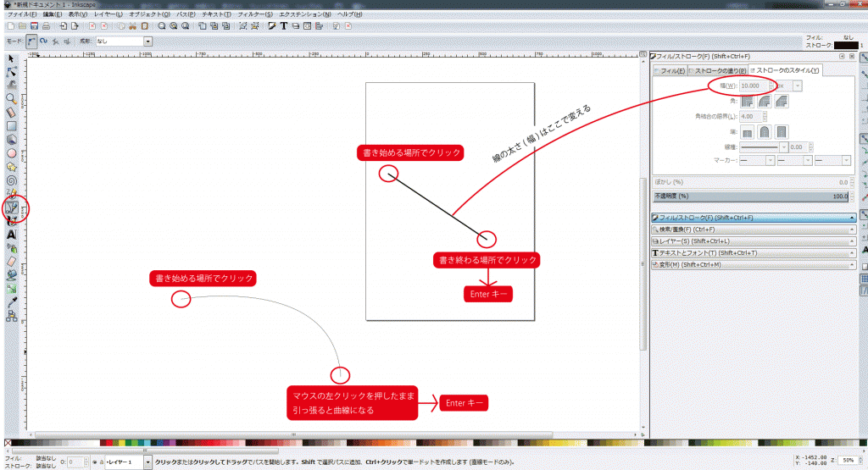The height and width of the screenshot is (470, 868).
Task: Click the stroke width 10.000 field
Action: coord(754,86)
